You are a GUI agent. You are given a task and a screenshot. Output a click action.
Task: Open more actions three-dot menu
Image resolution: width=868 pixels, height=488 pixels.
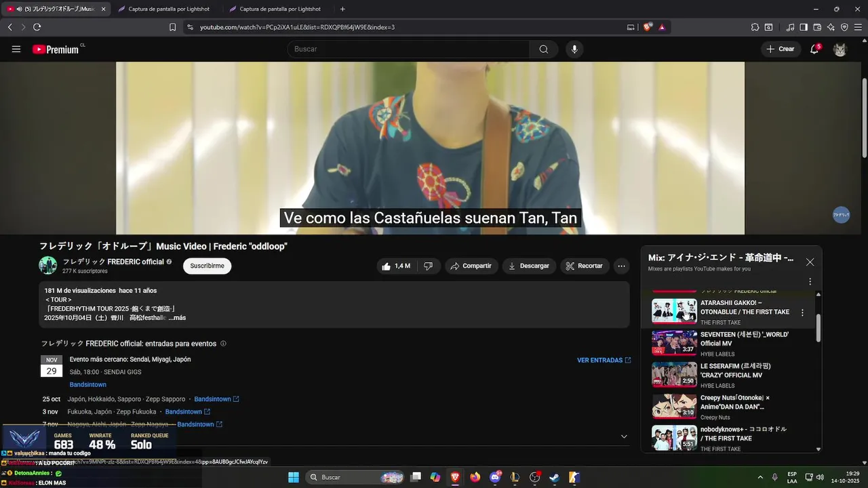[621, 266]
